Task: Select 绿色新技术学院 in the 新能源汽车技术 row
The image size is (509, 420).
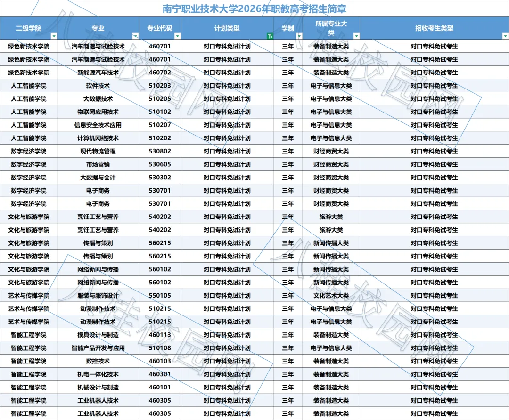Action: pyautogui.click(x=29, y=73)
